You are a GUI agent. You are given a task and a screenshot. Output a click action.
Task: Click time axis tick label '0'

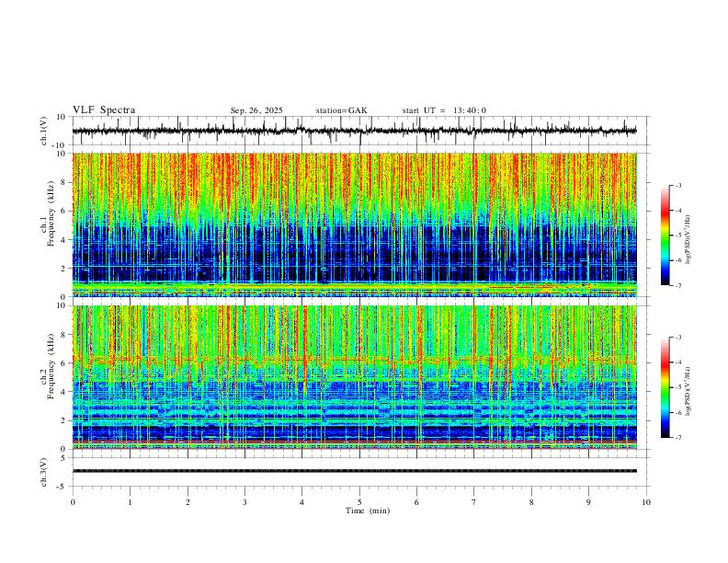(x=73, y=502)
